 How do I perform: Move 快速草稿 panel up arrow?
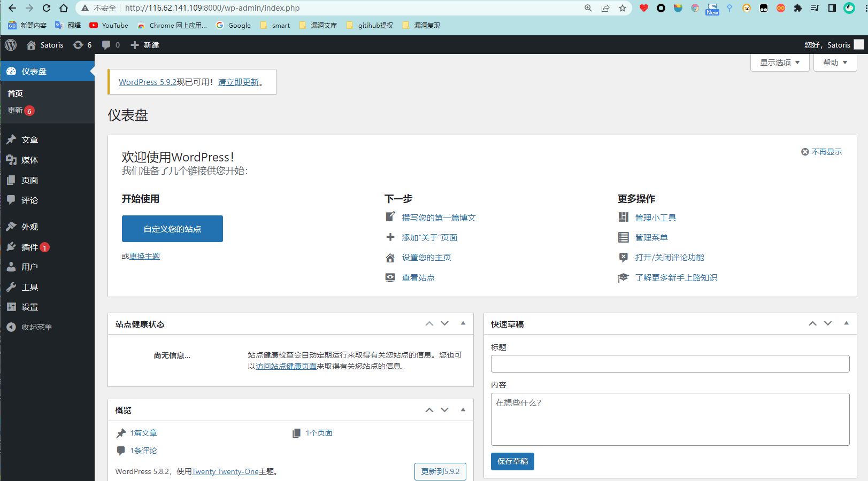click(812, 323)
